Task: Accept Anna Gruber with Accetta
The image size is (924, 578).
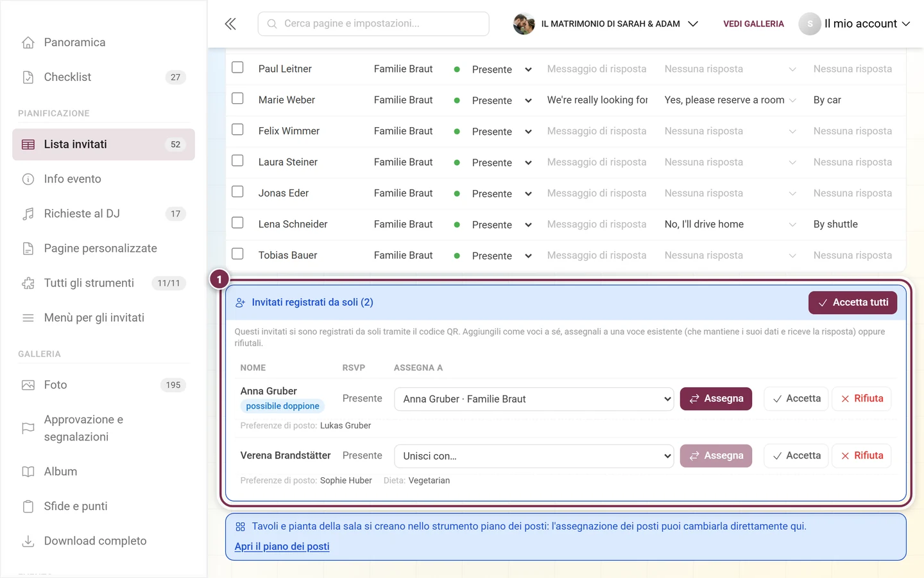Action: (x=796, y=399)
